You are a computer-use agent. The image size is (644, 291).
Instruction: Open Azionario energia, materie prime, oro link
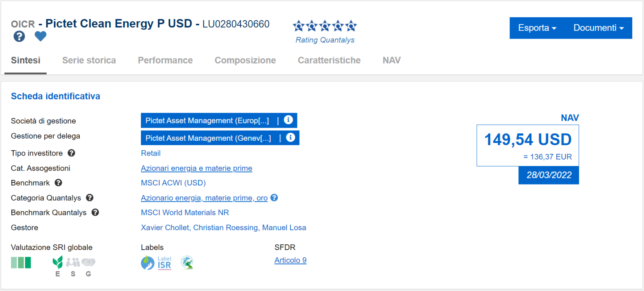coord(204,198)
